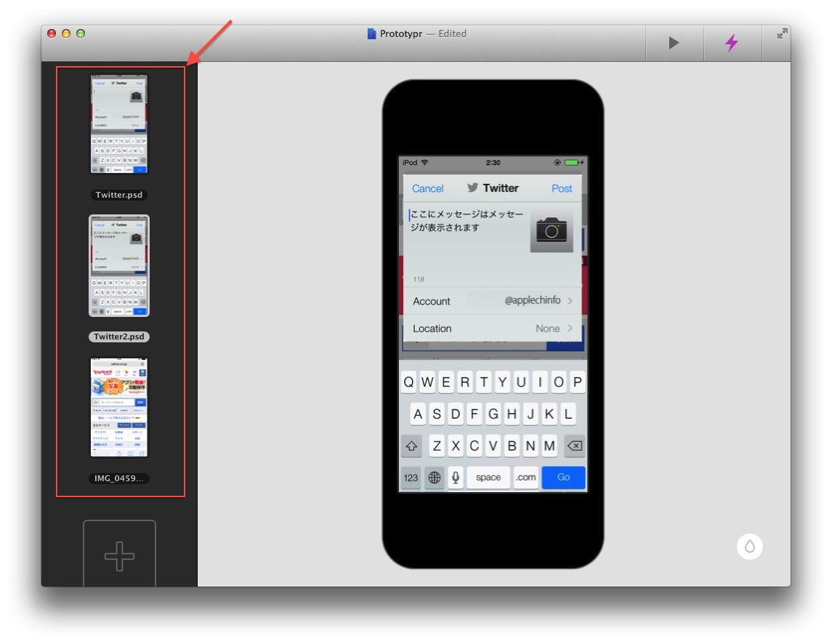Image resolution: width=832 pixels, height=644 pixels.
Task: Tap the blue Go key
Action: pyautogui.click(x=564, y=478)
